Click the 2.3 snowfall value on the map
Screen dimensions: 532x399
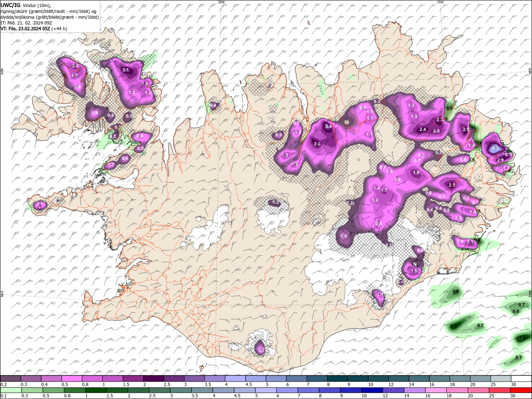click(440, 120)
